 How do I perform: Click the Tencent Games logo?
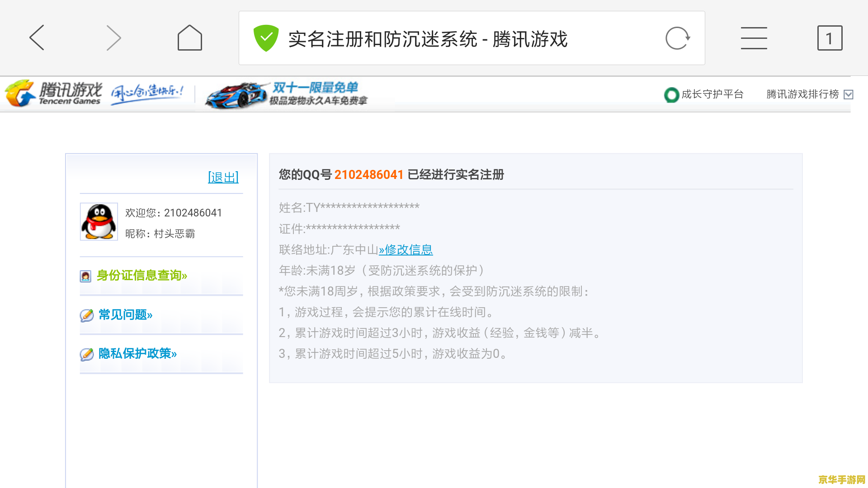(x=53, y=94)
